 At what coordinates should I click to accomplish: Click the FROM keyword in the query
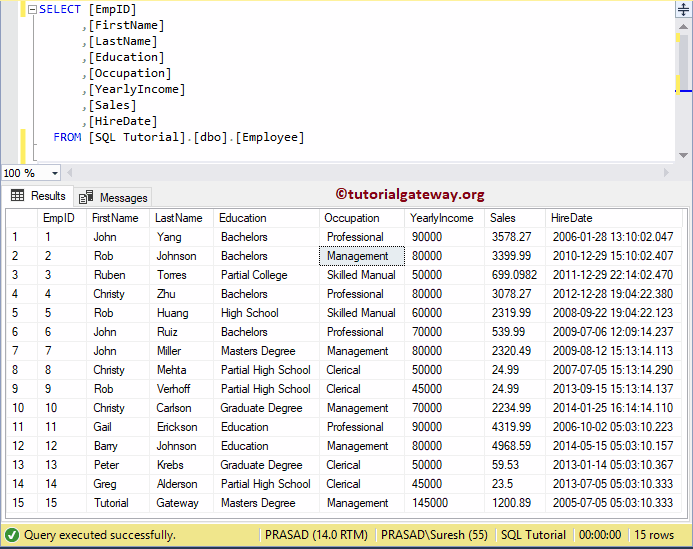pyautogui.click(x=67, y=137)
